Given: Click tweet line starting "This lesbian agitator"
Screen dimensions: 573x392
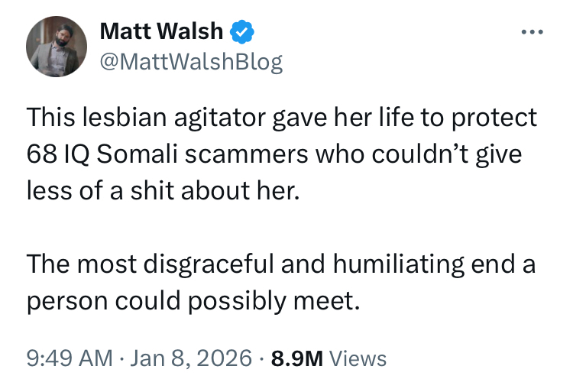Looking at the screenshot, I should (x=282, y=119).
